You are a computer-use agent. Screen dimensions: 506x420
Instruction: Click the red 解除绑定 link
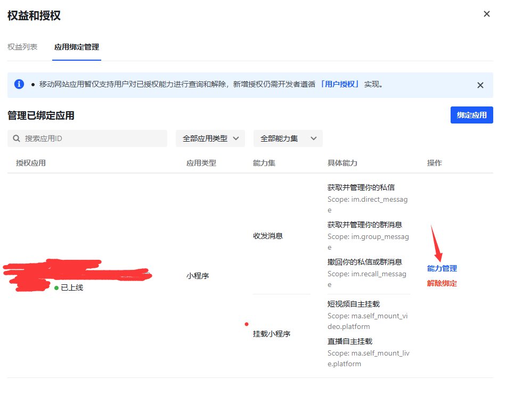pos(442,283)
